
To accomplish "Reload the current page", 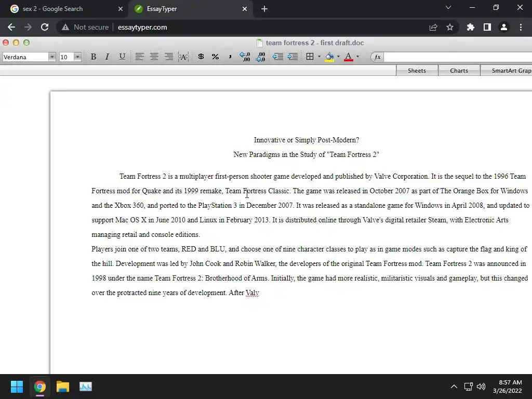I will click(45, 27).
